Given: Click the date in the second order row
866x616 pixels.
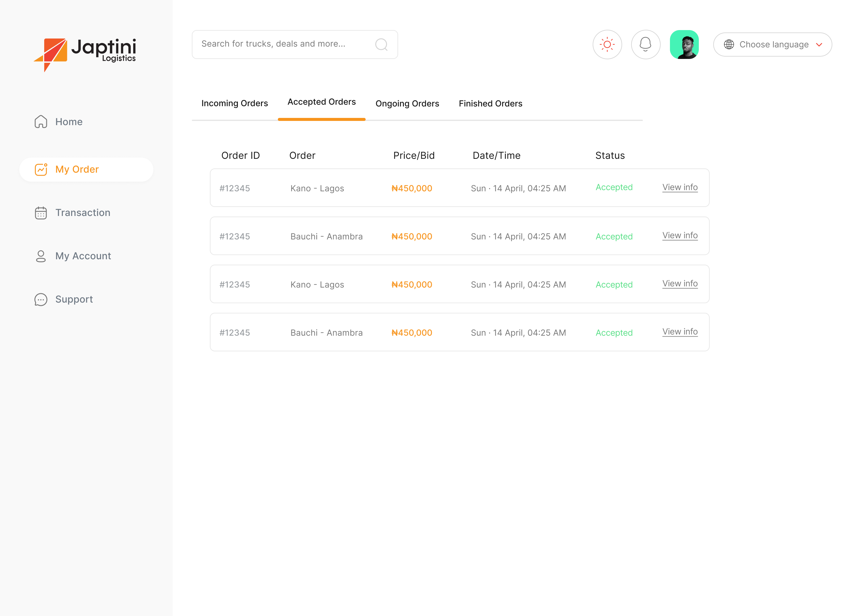Looking at the screenshot, I should (x=518, y=237).
